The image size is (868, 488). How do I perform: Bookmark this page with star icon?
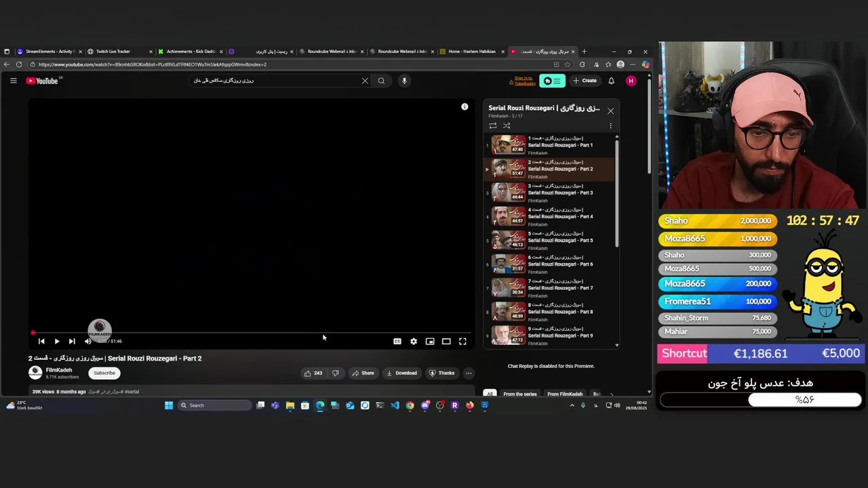(x=568, y=64)
